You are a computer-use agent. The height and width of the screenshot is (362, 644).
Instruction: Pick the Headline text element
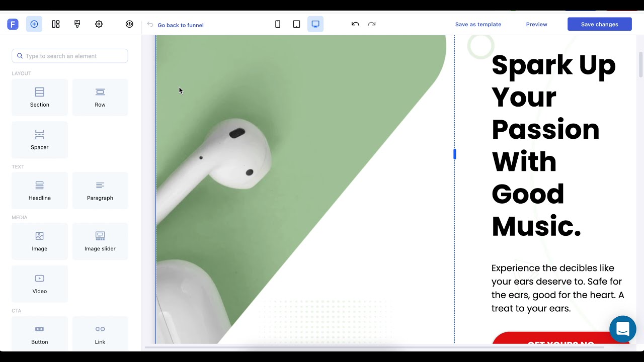pyautogui.click(x=40, y=191)
